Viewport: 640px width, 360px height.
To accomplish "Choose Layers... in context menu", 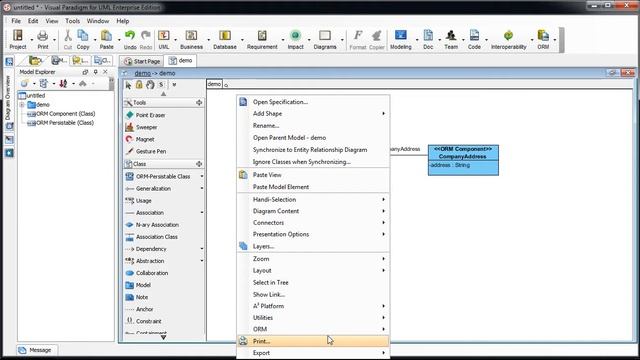I will 313,247.
